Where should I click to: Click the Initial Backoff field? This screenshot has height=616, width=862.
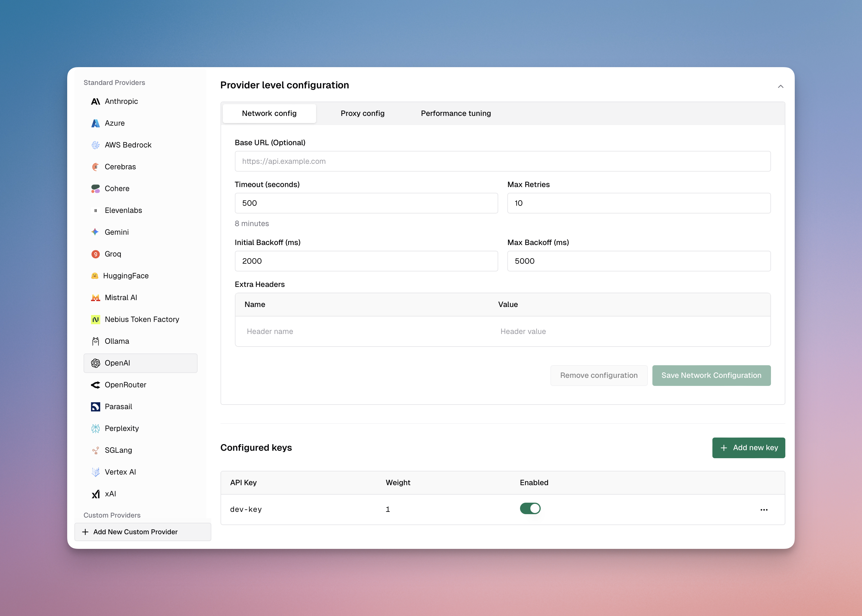(366, 261)
